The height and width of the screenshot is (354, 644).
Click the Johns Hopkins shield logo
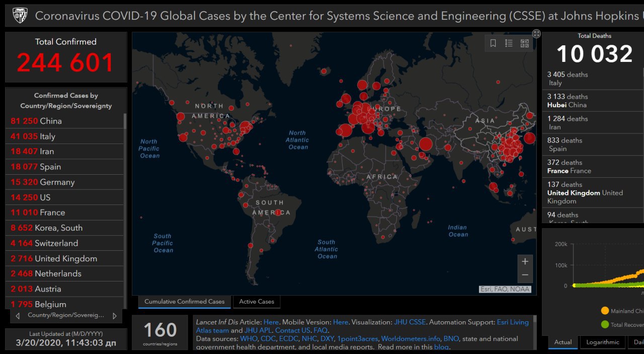(20, 16)
